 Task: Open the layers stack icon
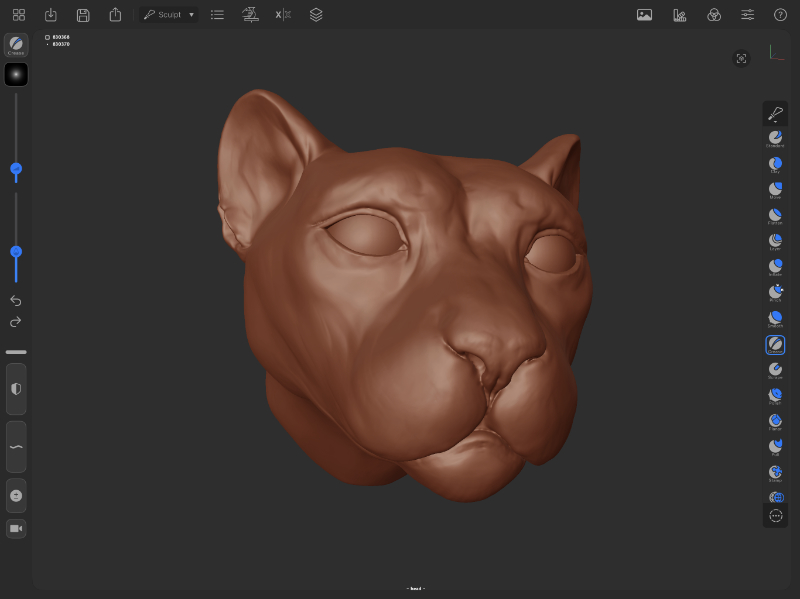coord(316,15)
